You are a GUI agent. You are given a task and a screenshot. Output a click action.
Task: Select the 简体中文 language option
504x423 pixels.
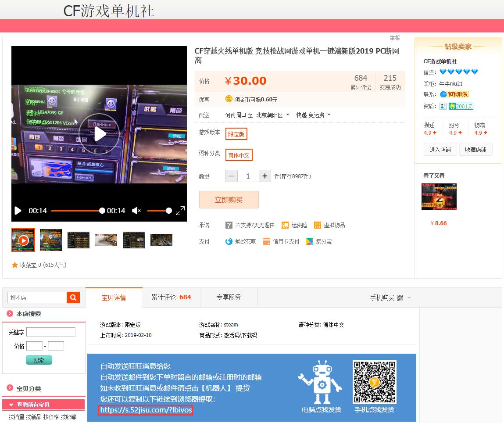(239, 155)
